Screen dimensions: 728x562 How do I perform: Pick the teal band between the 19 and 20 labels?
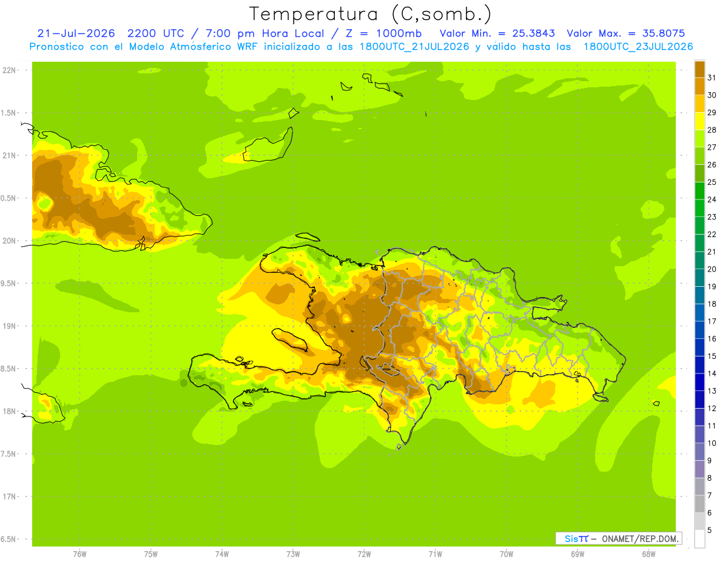pyautogui.click(x=699, y=278)
